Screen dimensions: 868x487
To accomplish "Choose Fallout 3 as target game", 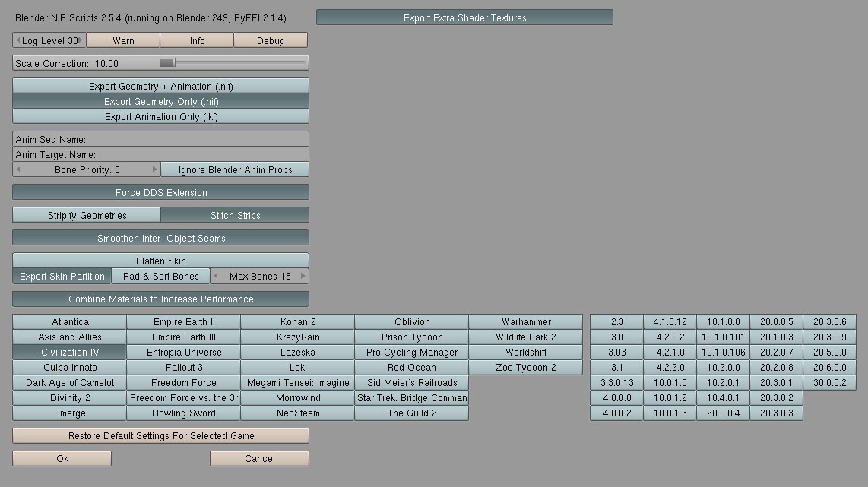I will 184,368.
